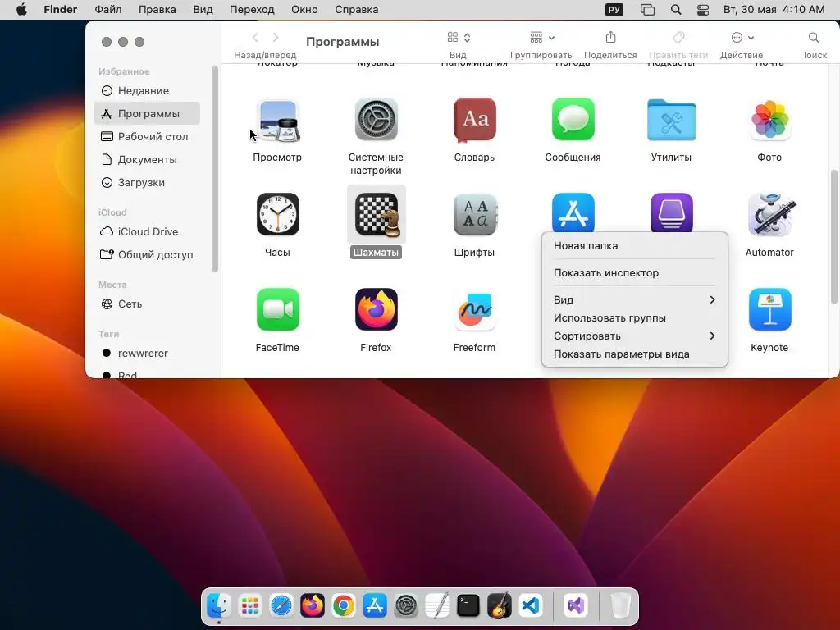Screen dimensions: 840x630
Task: Click the Править теги tag button
Action: 678,38
